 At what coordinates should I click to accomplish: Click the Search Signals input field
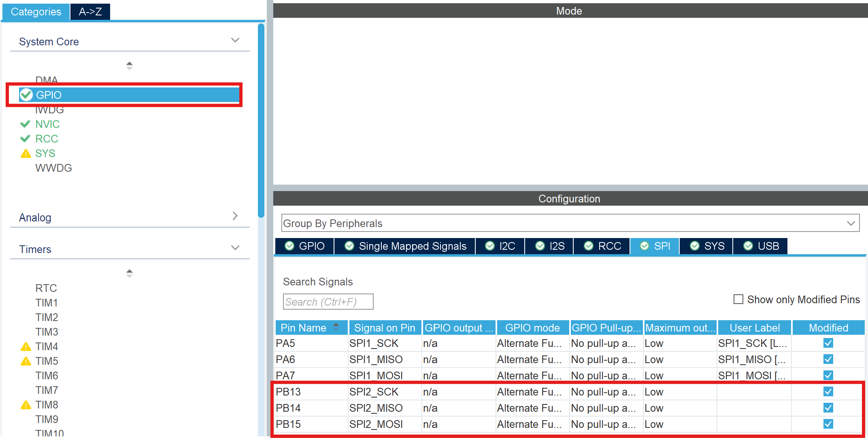tap(328, 302)
